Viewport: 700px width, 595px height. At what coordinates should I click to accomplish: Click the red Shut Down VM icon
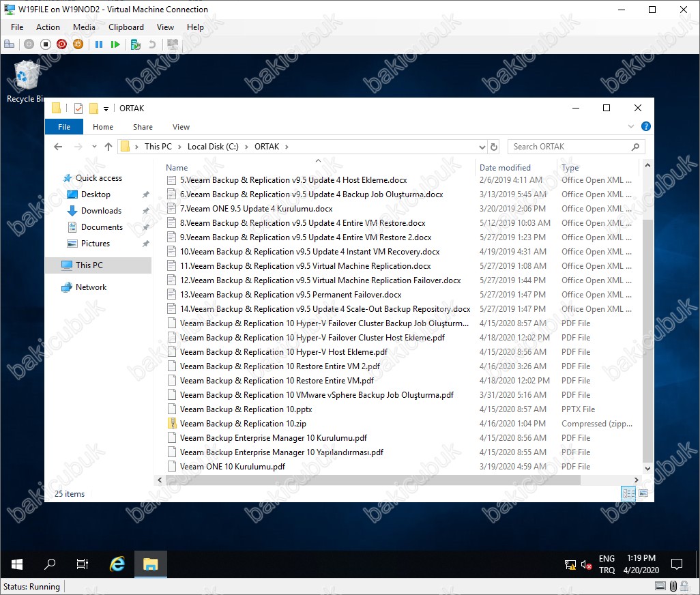[61, 44]
